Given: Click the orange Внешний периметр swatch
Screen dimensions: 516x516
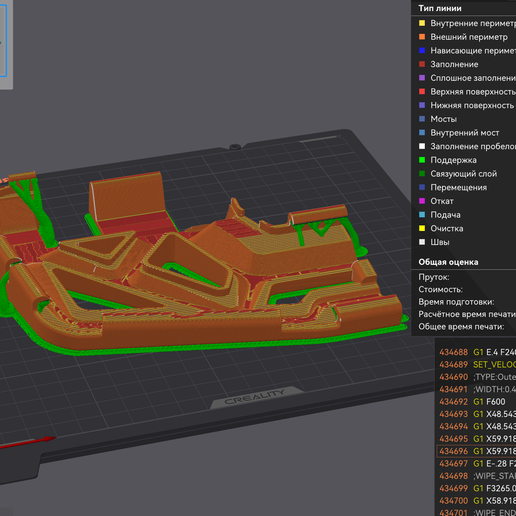Looking at the screenshot, I should (422, 37).
